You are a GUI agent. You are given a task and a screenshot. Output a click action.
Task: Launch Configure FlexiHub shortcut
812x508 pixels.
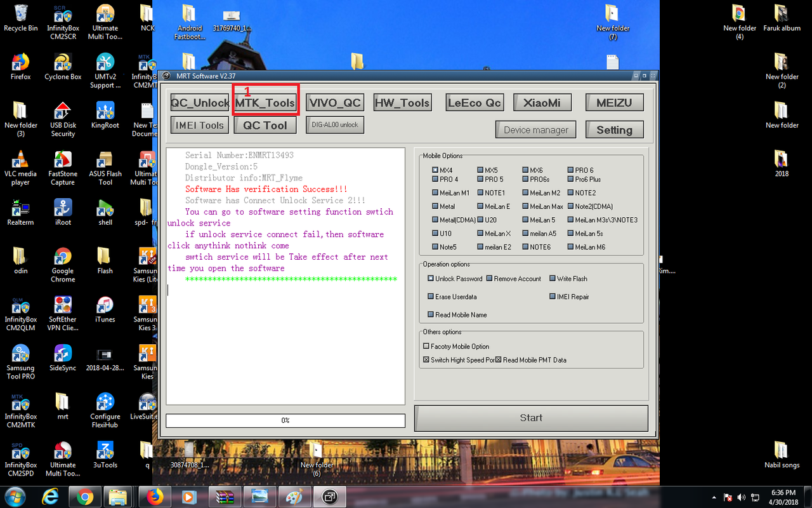(105, 411)
